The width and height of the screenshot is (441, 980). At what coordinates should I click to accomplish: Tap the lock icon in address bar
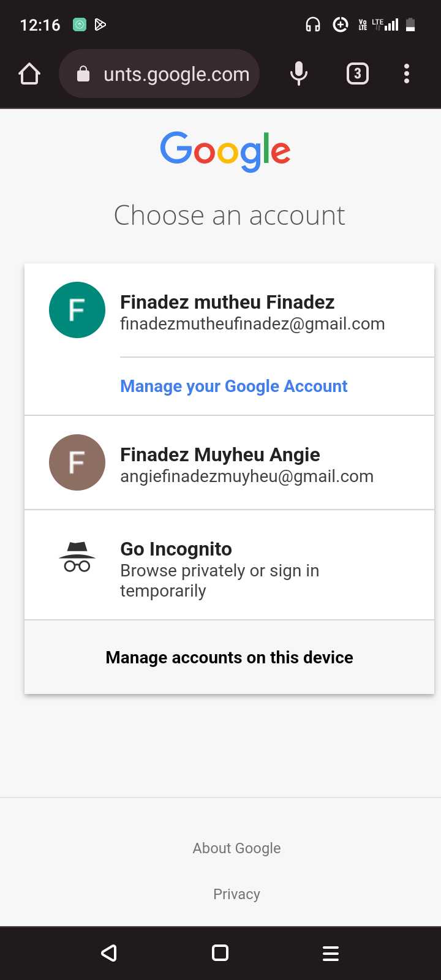coord(83,74)
